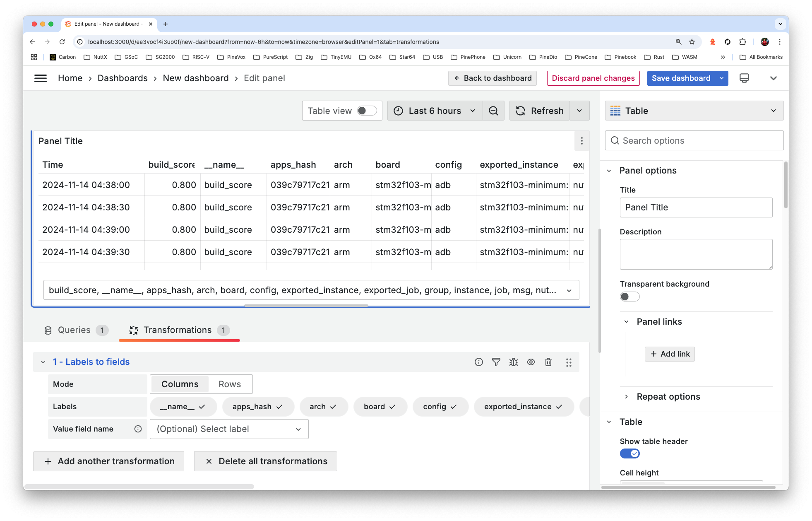The image size is (812, 521).
Task: Open browser extensions puzzle icon
Action: [743, 42]
